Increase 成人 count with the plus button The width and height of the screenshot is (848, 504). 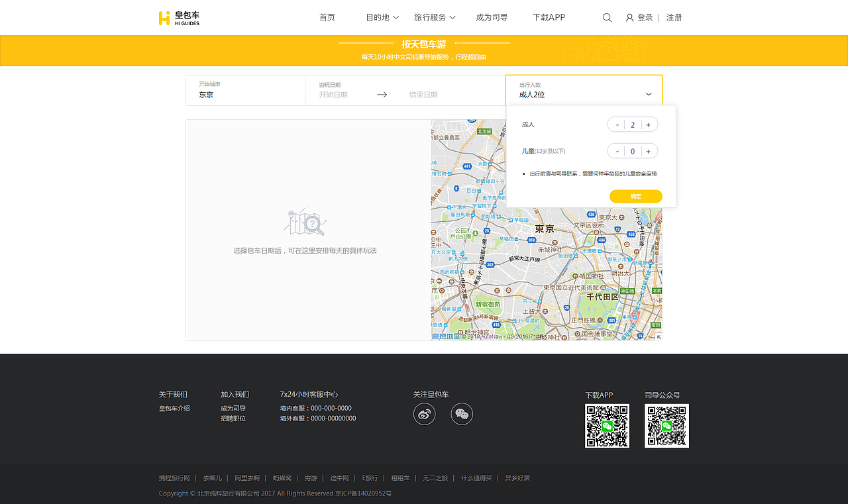(648, 124)
